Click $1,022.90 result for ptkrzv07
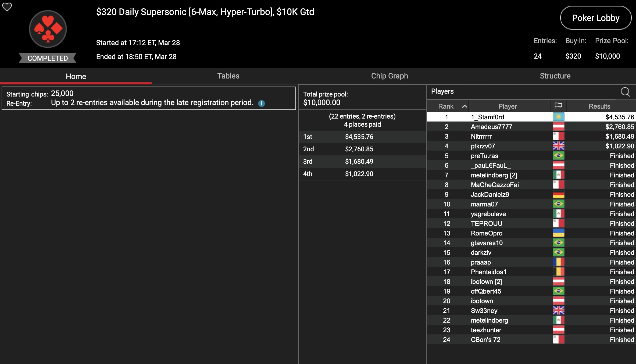This screenshot has width=636, height=364. point(620,146)
